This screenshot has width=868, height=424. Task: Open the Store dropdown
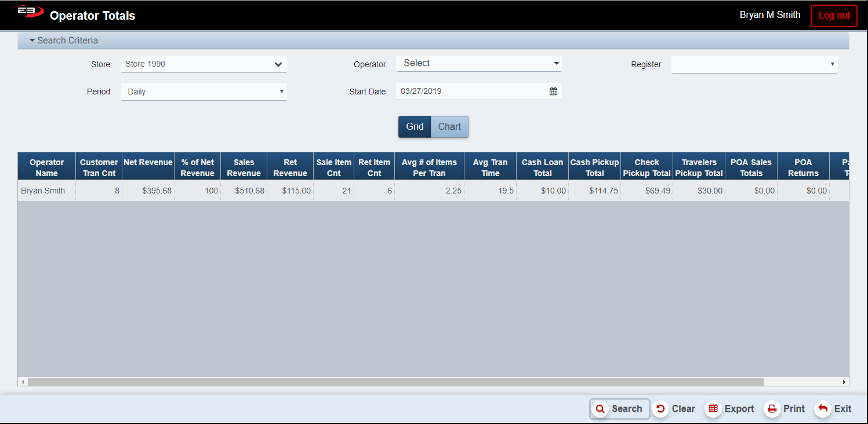(x=204, y=64)
